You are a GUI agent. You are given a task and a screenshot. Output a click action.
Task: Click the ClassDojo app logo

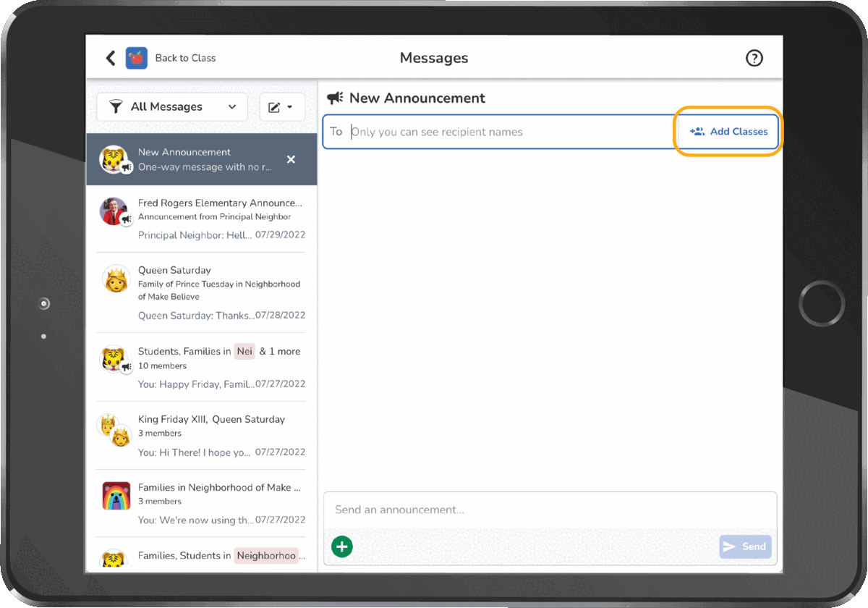[138, 58]
